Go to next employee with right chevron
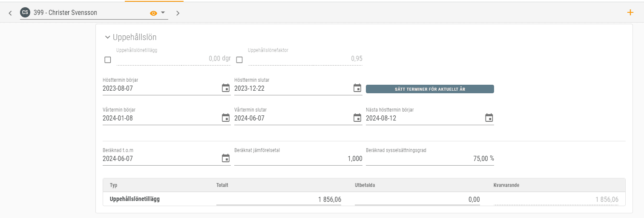 point(178,13)
